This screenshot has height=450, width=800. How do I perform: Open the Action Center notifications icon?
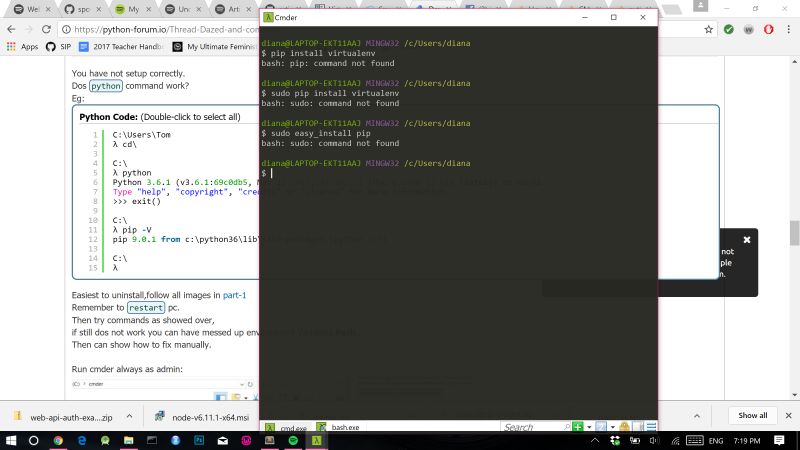pyautogui.click(x=779, y=440)
